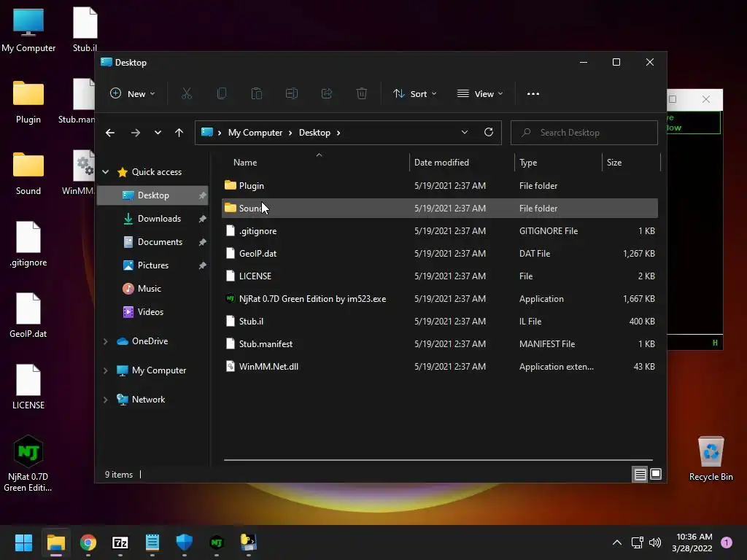The width and height of the screenshot is (747, 560).
Task: Collapse the Quick access tree node
Action: (x=106, y=172)
